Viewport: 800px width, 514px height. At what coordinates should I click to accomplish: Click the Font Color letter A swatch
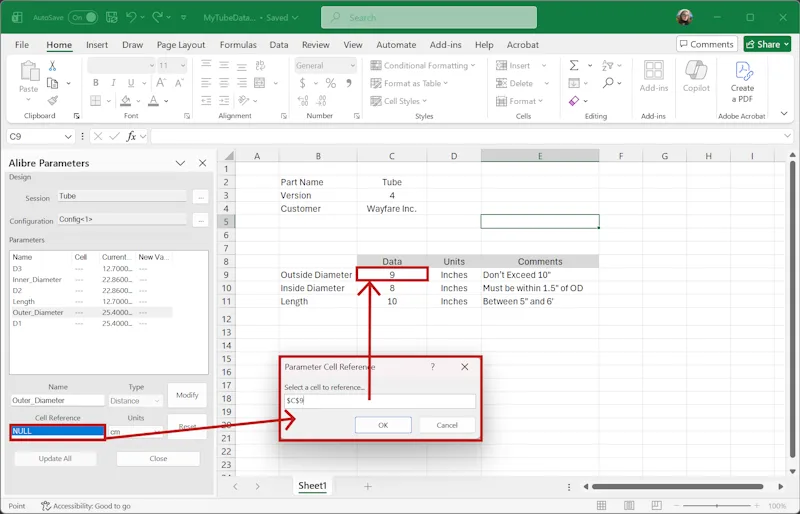[x=153, y=101]
